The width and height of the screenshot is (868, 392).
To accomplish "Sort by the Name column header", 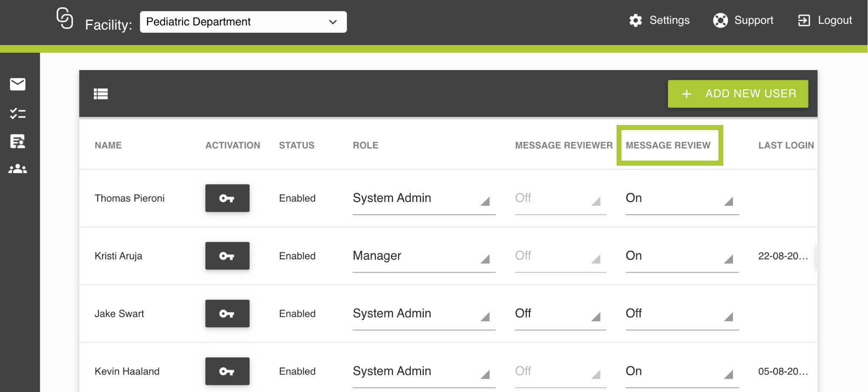I will (108, 145).
